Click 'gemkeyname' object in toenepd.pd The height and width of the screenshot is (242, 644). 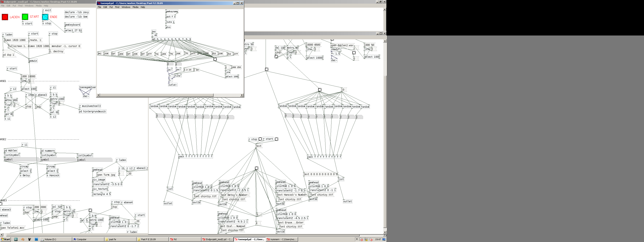tap(172, 11)
